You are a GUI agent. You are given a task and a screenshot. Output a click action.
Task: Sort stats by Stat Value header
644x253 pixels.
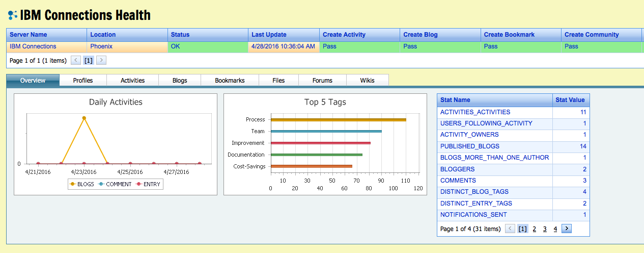point(571,100)
